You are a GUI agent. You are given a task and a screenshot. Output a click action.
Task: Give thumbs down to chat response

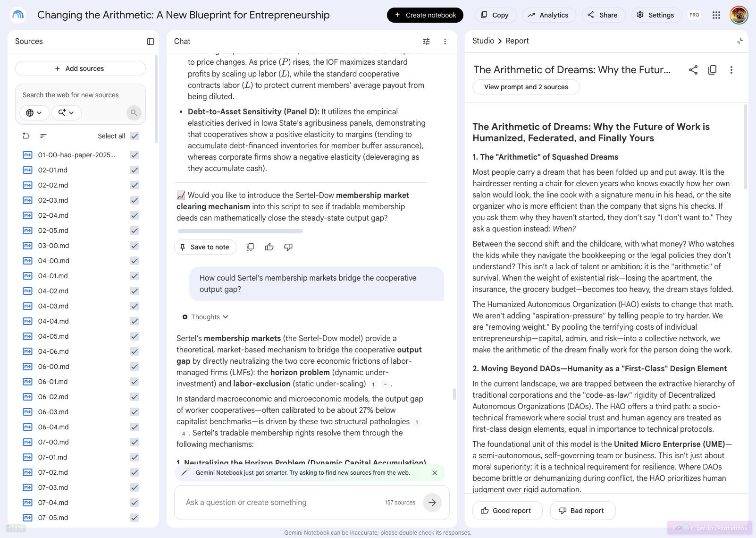288,247
